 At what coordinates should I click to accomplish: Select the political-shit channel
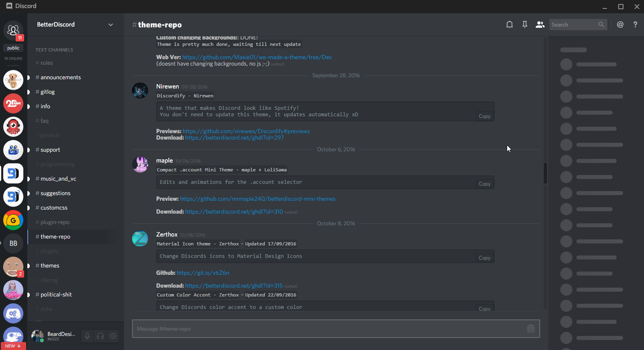[76, 294]
